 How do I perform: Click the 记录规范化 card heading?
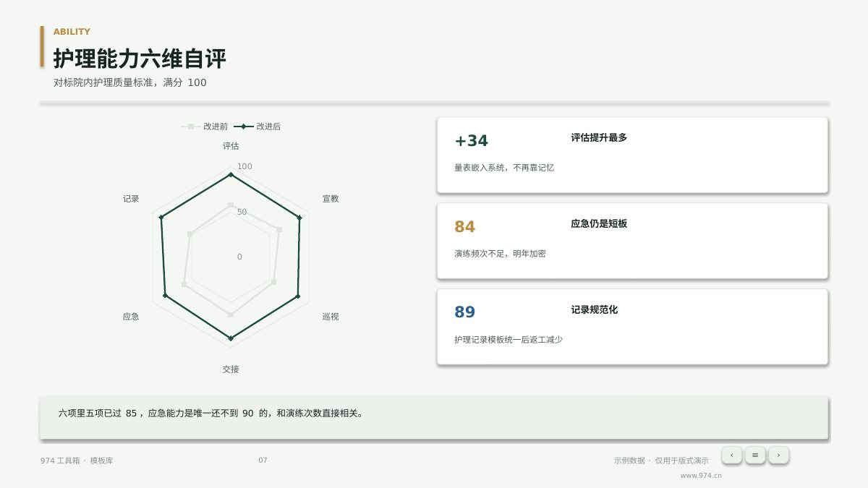click(594, 309)
